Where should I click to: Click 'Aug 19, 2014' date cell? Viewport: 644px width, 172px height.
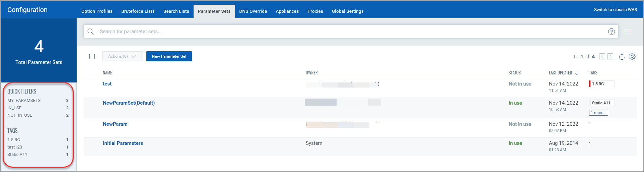point(564,143)
